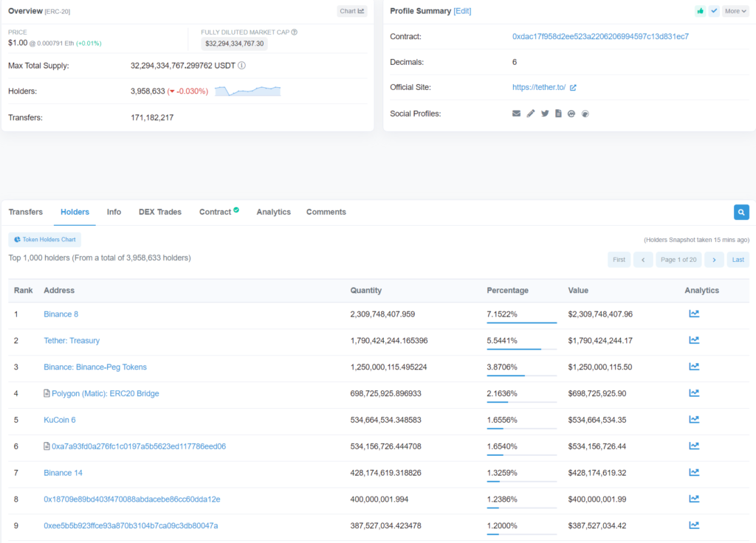Expand the More dropdown in Profile Summary
Screen dimensions: 756x543
[x=735, y=11]
